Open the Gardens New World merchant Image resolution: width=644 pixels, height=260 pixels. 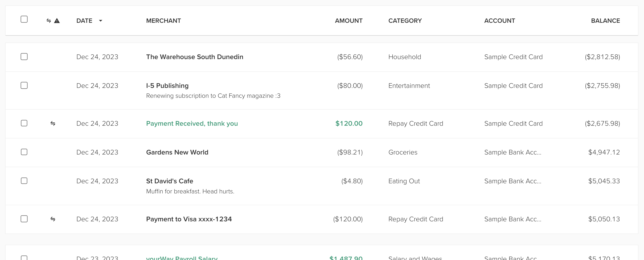pyautogui.click(x=177, y=152)
